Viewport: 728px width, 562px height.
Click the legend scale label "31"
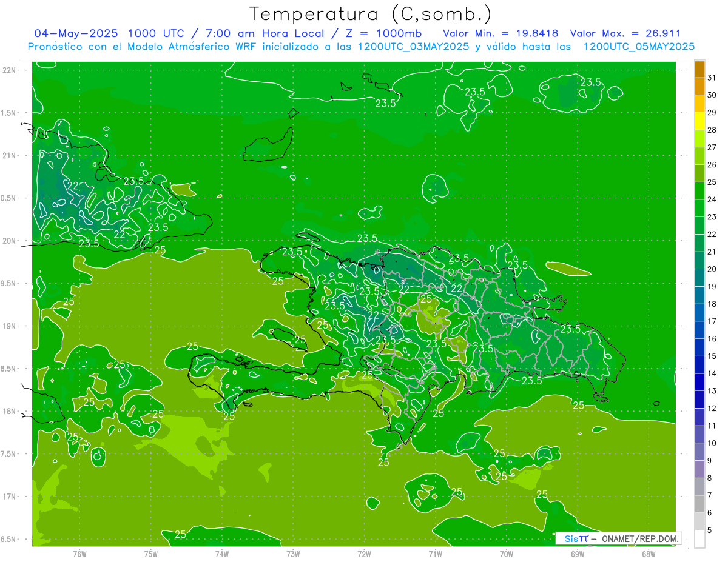[x=712, y=78]
